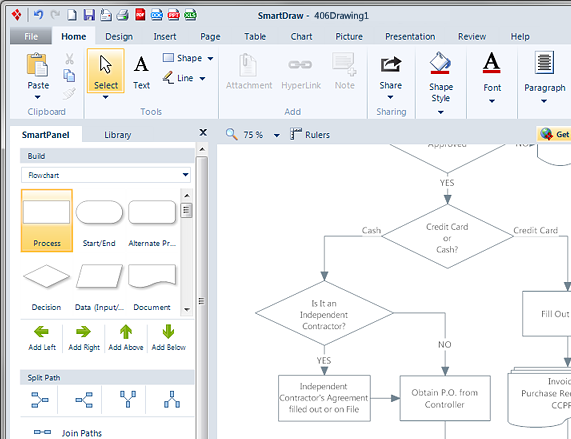Viewport: 571px width, 439px height.
Task: Save the drawing with the floppy disk icon
Action: click(x=89, y=15)
